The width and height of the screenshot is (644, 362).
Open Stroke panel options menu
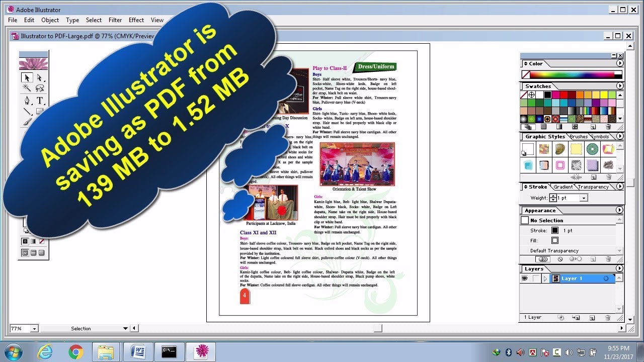pyautogui.click(x=620, y=187)
